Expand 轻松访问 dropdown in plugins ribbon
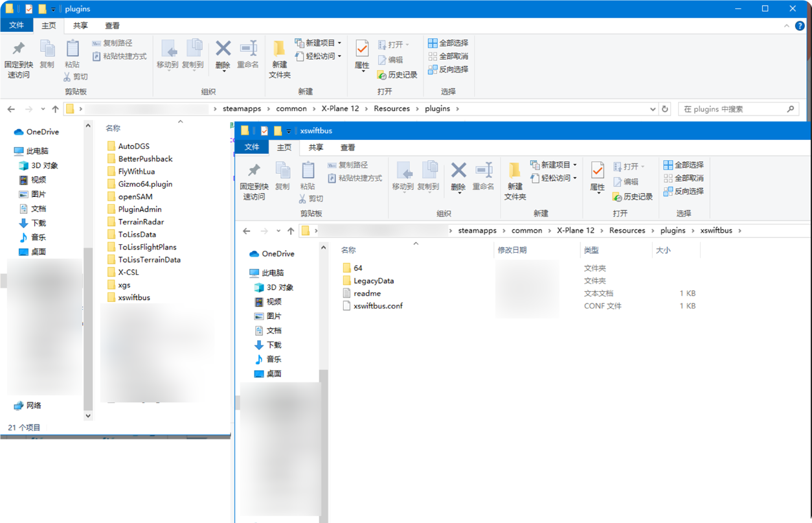The height and width of the screenshot is (523, 812). pyautogui.click(x=319, y=56)
